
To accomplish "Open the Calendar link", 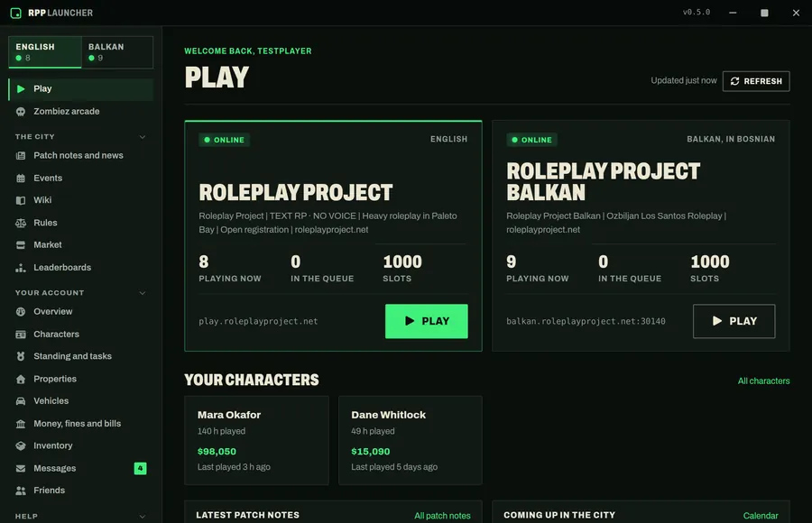I will click(x=761, y=516).
